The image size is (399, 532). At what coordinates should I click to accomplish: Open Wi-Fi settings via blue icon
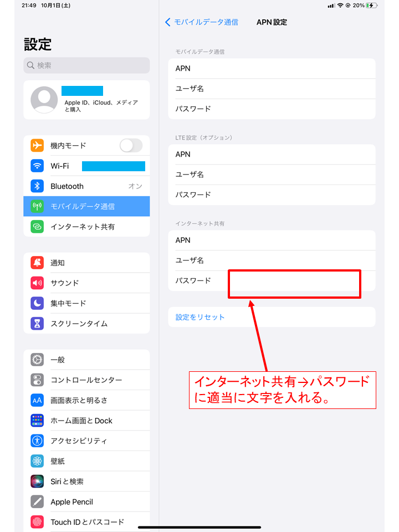pyautogui.click(x=37, y=166)
